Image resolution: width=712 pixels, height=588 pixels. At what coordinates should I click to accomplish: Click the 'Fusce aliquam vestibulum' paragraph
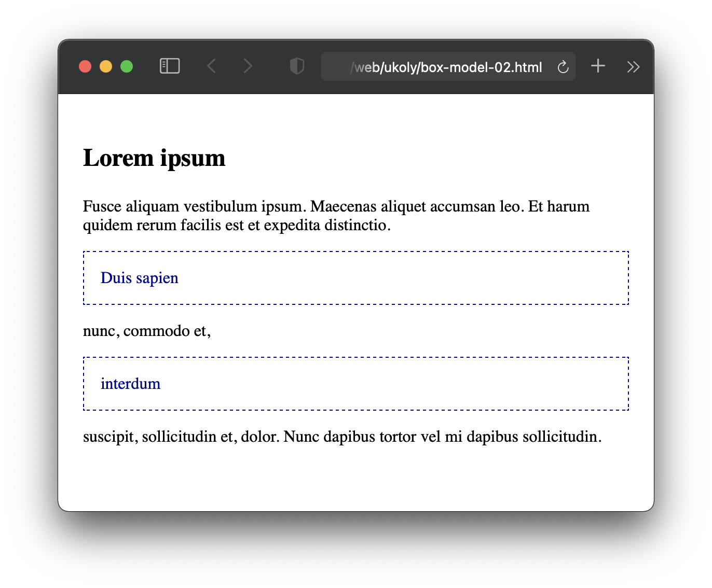pos(336,216)
